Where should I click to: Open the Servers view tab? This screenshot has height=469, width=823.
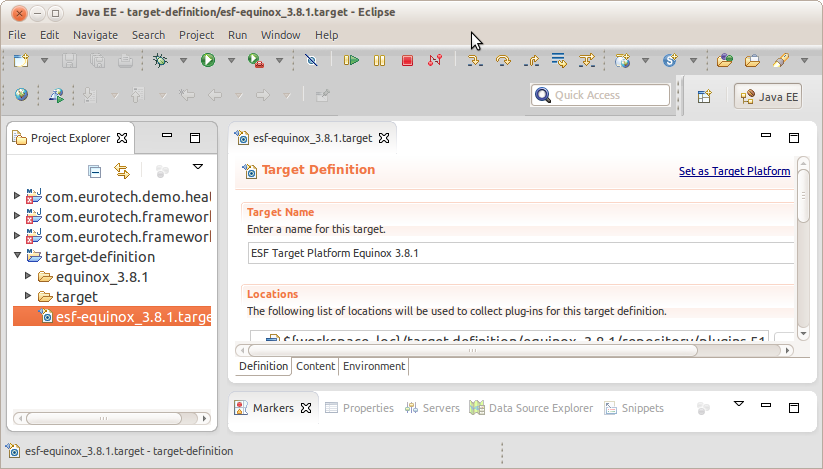click(432, 408)
